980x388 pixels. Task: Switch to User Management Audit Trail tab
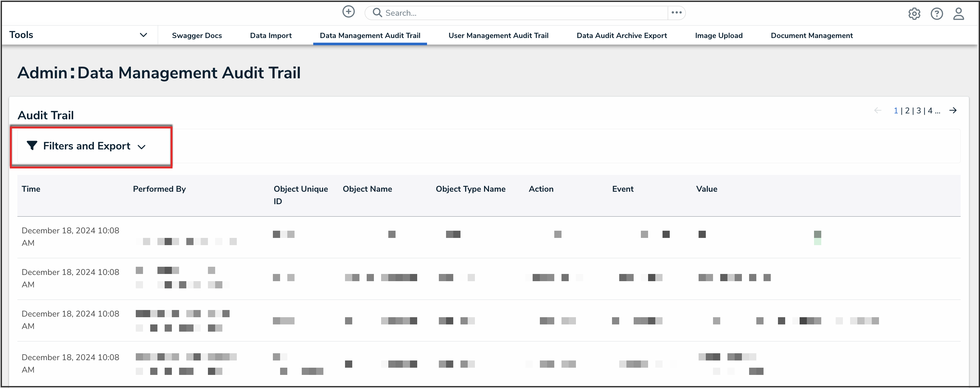(498, 35)
